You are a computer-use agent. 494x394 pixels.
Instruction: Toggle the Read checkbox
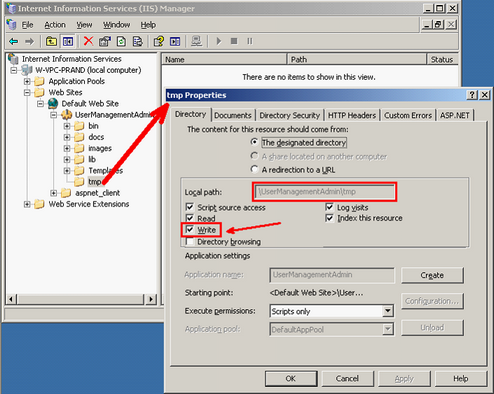pos(190,218)
